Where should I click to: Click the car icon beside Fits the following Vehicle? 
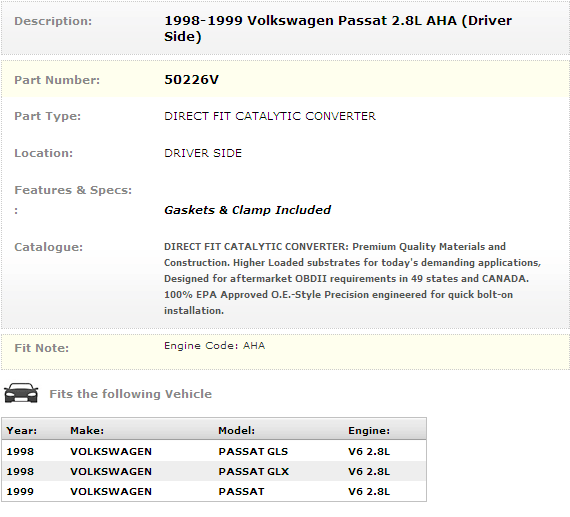pos(21,393)
